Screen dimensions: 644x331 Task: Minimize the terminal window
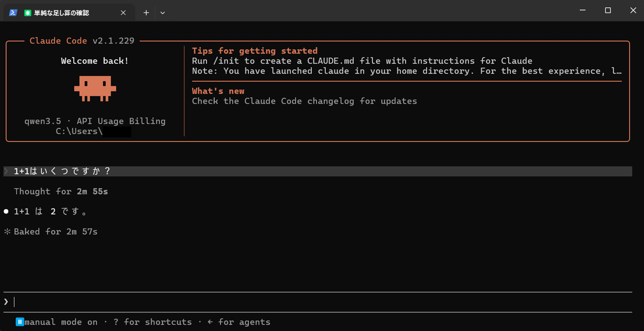click(583, 10)
